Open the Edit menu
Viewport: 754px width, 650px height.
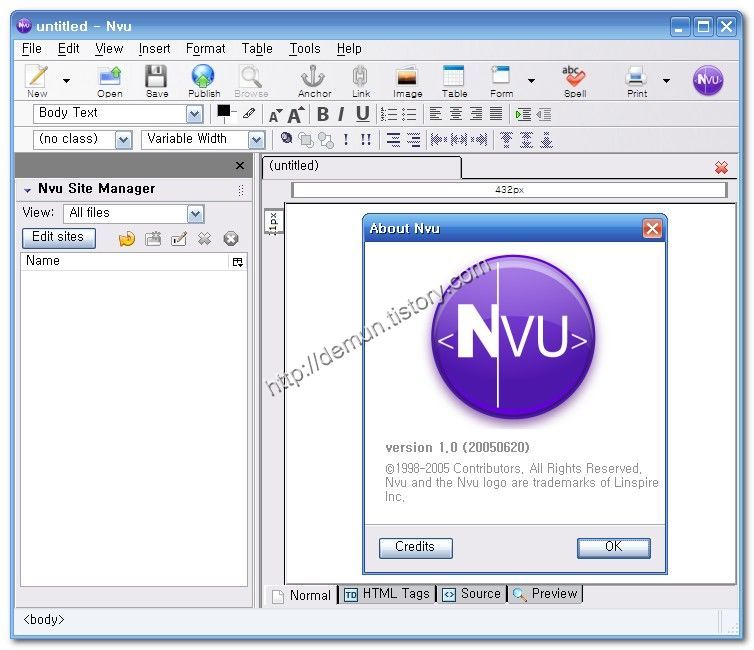[68, 49]
